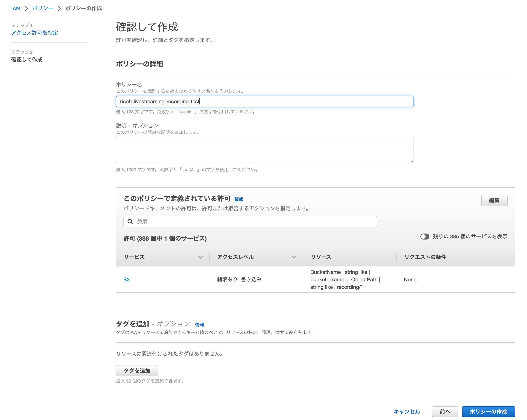Click the magnifier search icon
Screen dimensions: 527x420
pos(130,221)
